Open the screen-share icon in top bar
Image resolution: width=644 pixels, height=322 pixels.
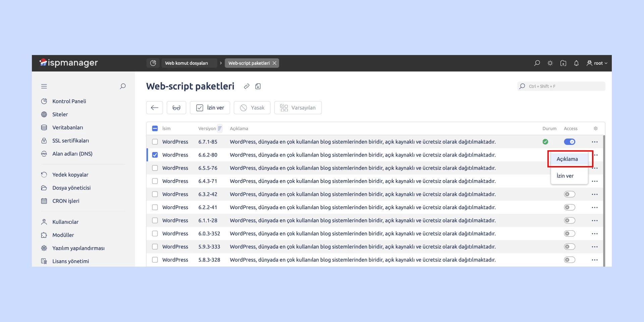pyautogui.click(x=563, y=63)
